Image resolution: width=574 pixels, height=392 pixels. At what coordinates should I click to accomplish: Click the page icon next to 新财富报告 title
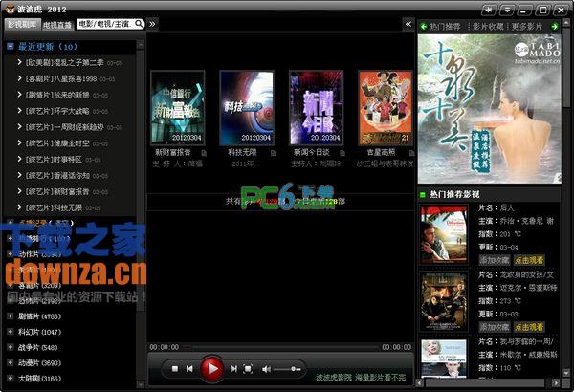point(204,153)
